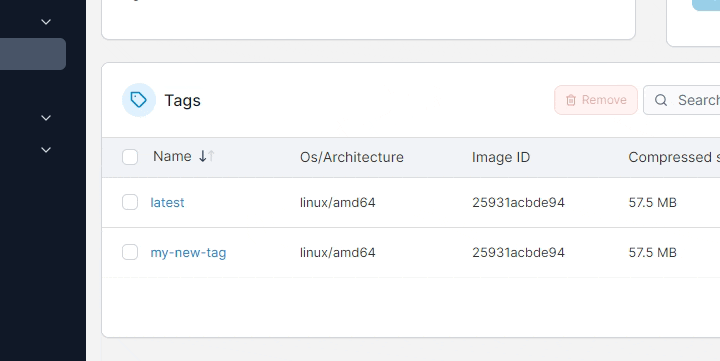Open the latest tag link
The width and height of the screenshot is (720, 361).
pos(167,203)
